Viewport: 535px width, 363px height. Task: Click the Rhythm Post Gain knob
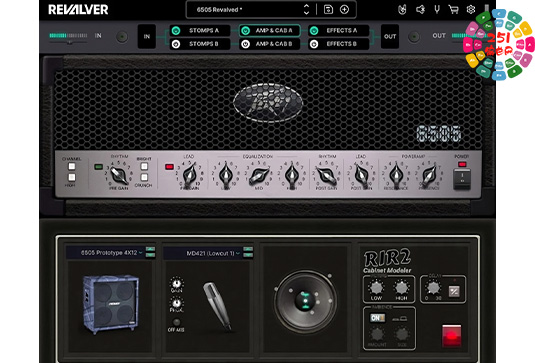(327, 175)
